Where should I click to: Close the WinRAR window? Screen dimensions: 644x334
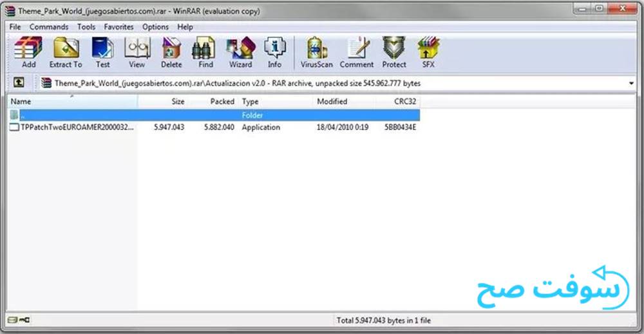(623, 8)
